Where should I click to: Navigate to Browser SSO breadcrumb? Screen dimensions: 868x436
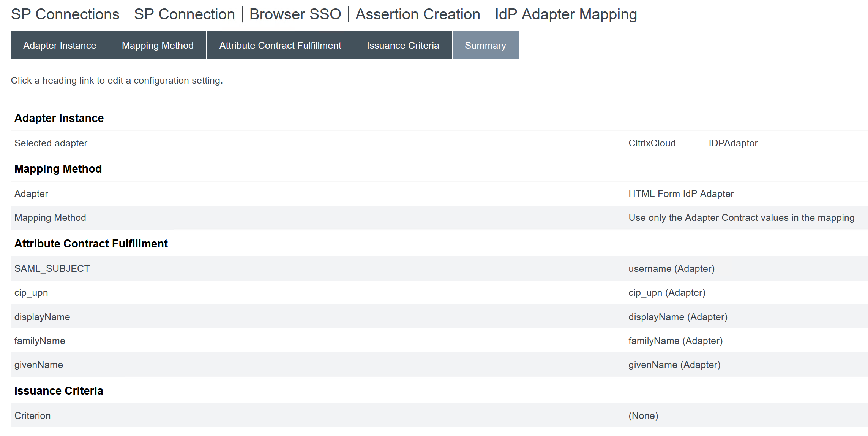point(295,14)
